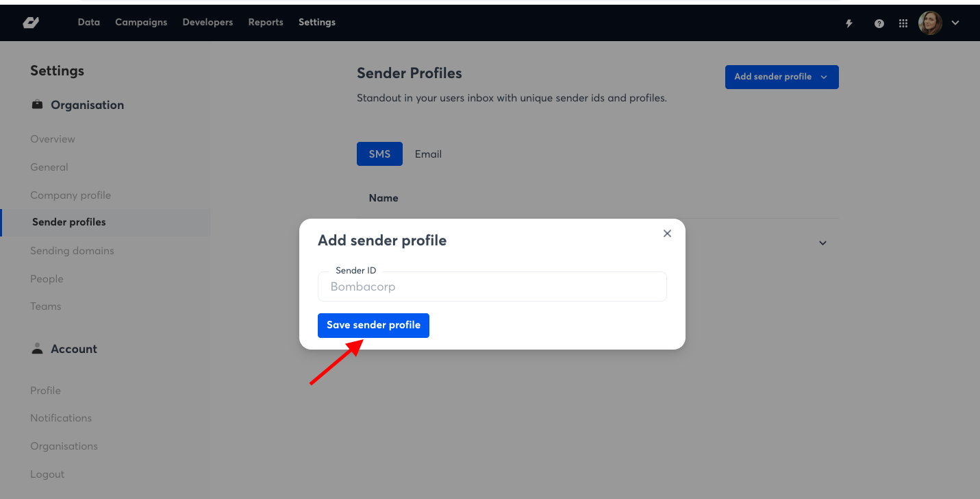Switch to the Email tab

(x=428, y=154)
